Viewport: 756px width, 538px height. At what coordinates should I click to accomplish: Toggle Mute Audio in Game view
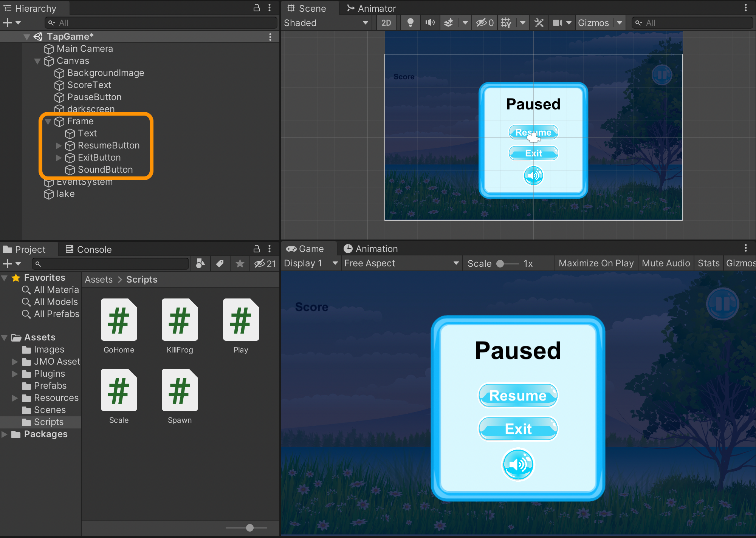[x=666, y=263]
